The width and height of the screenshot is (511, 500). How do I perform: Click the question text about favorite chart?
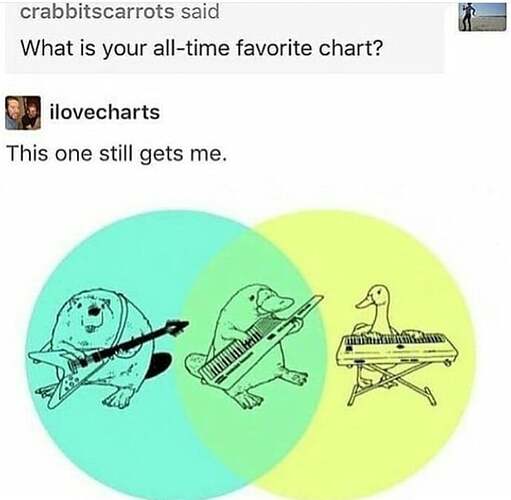[202, 48]
